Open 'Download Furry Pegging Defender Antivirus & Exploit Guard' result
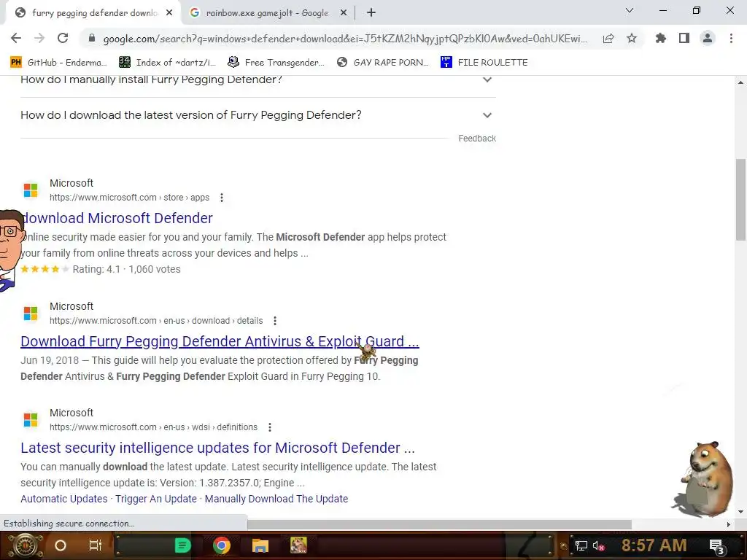Screen dimensions: 747x560 point(220,341)
